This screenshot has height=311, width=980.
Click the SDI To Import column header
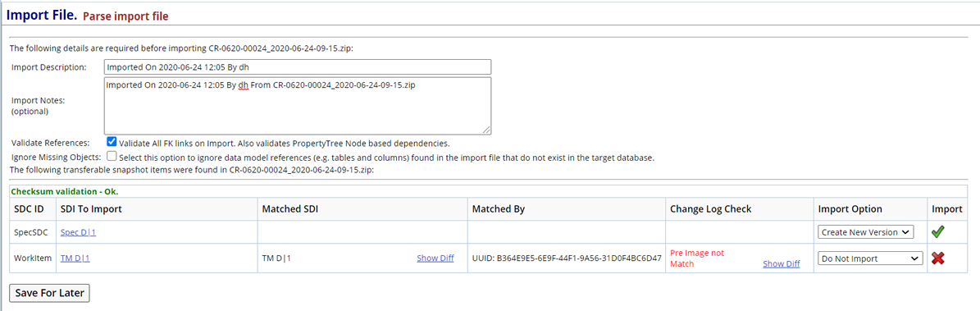click(x=91, y=209)
